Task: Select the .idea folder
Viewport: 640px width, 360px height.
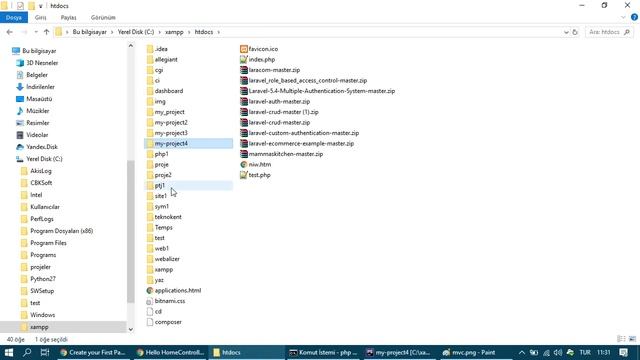Action: click(157, 49)
